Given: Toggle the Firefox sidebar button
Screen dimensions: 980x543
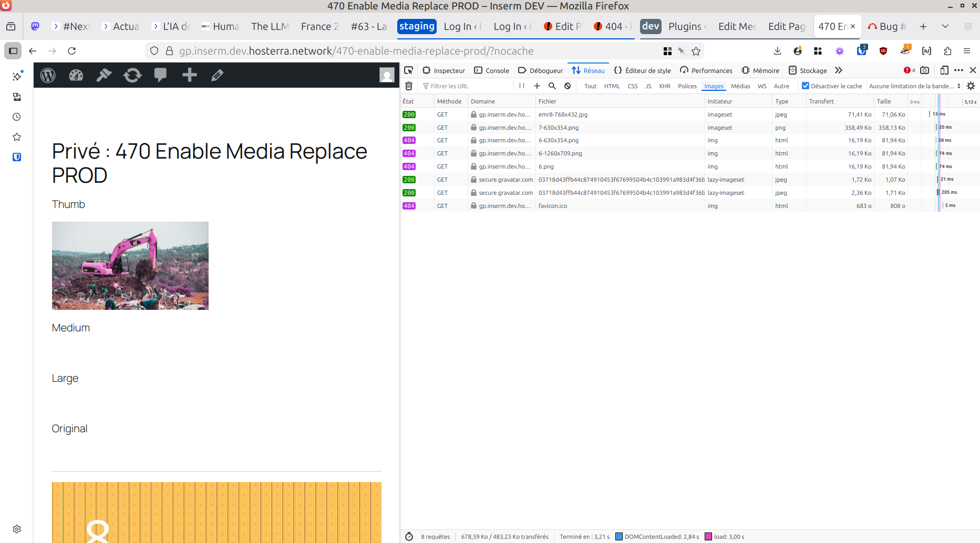Looking at the screenshot, I should (x=13, y=51).
